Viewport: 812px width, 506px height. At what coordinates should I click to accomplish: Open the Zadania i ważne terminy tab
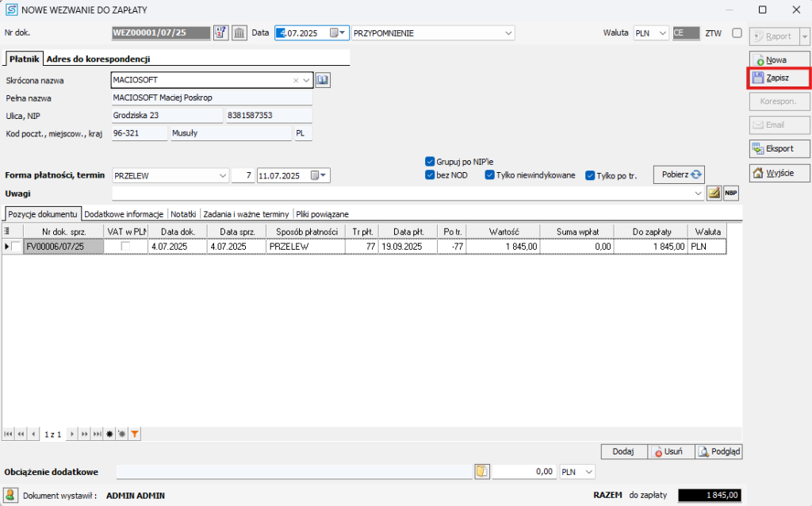[x=246, y=214]
